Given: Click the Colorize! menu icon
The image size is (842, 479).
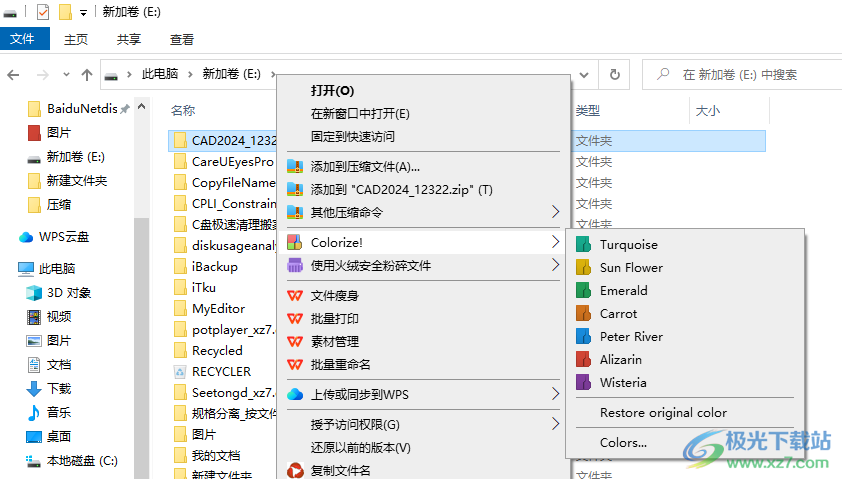Looking at the screenshot, I should point(294,242).
